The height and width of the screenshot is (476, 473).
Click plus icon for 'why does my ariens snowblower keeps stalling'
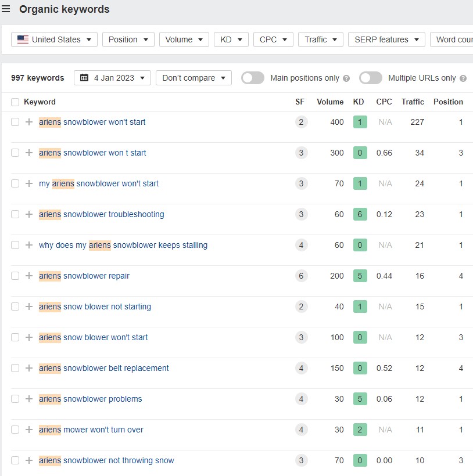[29, 245]
